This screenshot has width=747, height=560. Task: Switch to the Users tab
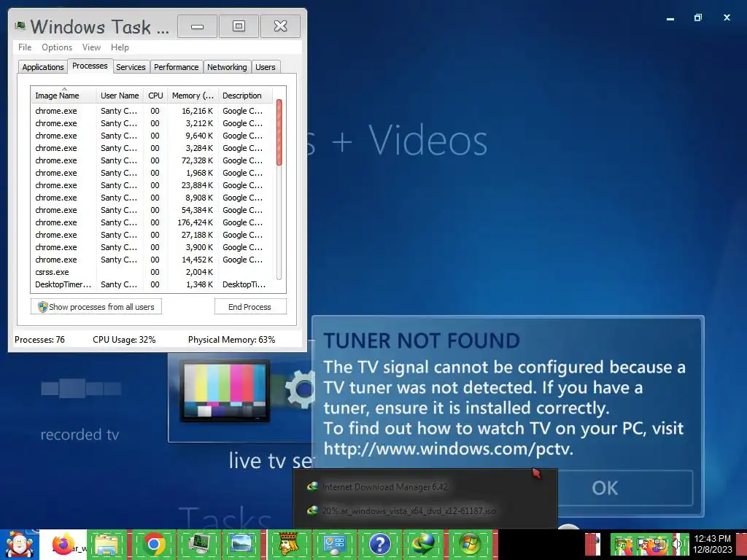265,67
